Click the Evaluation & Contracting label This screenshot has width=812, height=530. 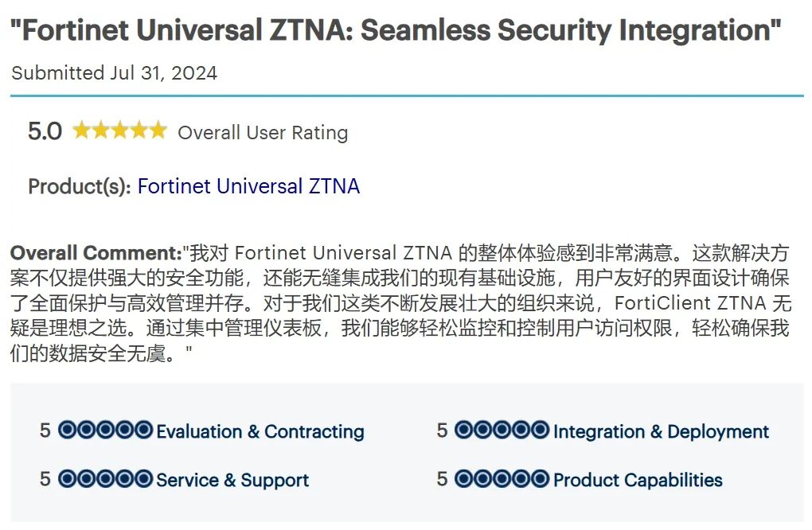tap(260, 431)
